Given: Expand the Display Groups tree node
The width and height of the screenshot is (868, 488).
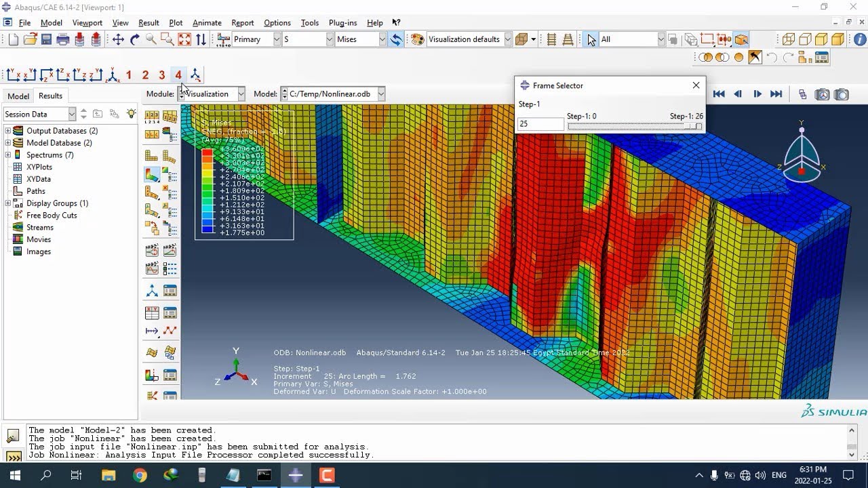Looking at the screenshot, I should click(8, 203).
